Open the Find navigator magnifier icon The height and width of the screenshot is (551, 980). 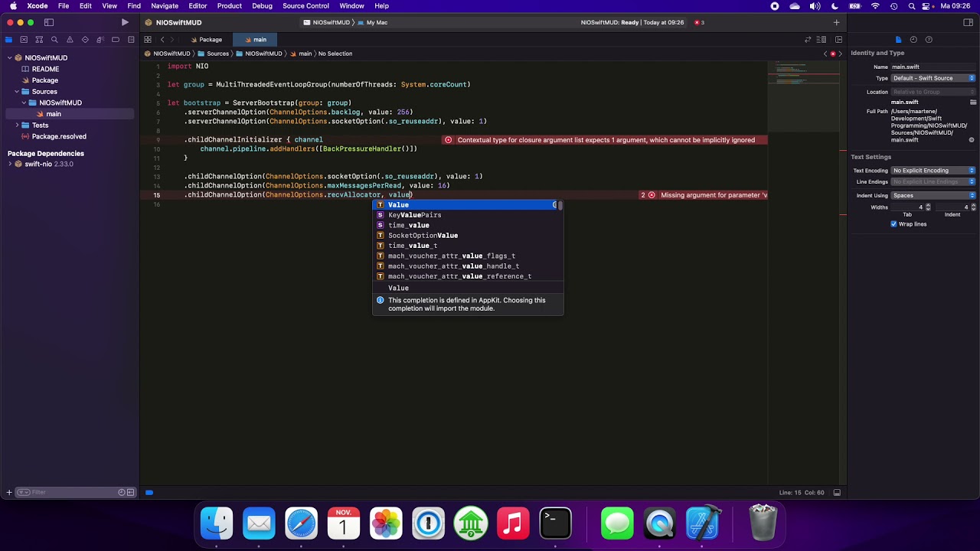click(x=54, y=40)
